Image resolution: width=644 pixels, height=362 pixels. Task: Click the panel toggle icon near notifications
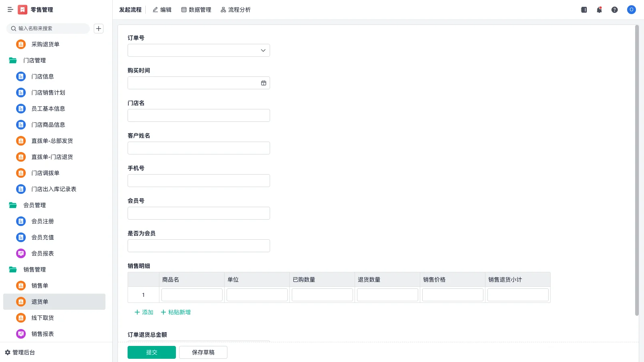[584, 10]
